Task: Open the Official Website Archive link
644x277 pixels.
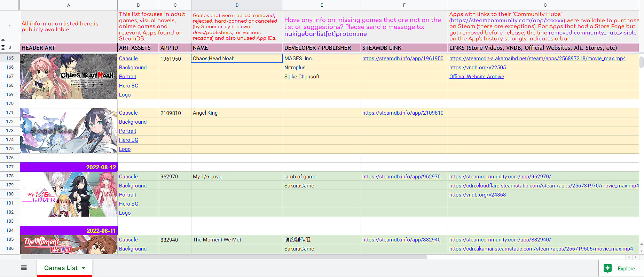Action: [476, 77]
